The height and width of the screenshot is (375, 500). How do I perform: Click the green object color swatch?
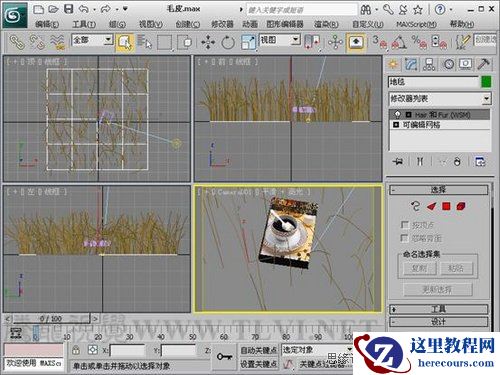pyautogui.click(x=486, y=82)
